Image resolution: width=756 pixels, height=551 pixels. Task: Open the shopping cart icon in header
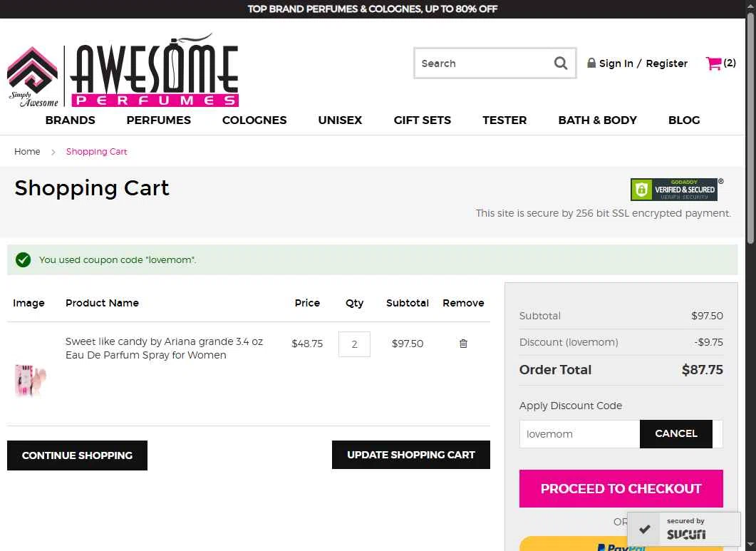click(713, 63)
